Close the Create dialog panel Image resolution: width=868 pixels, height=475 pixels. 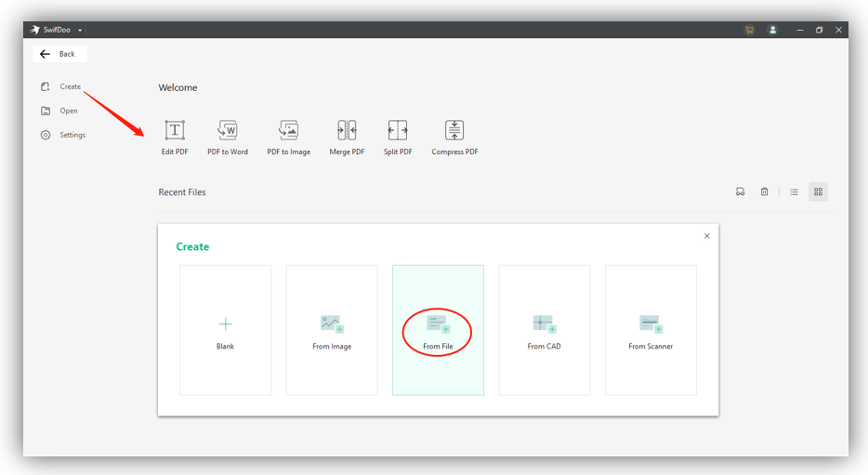pyautogui.click(x=707, y=236)
